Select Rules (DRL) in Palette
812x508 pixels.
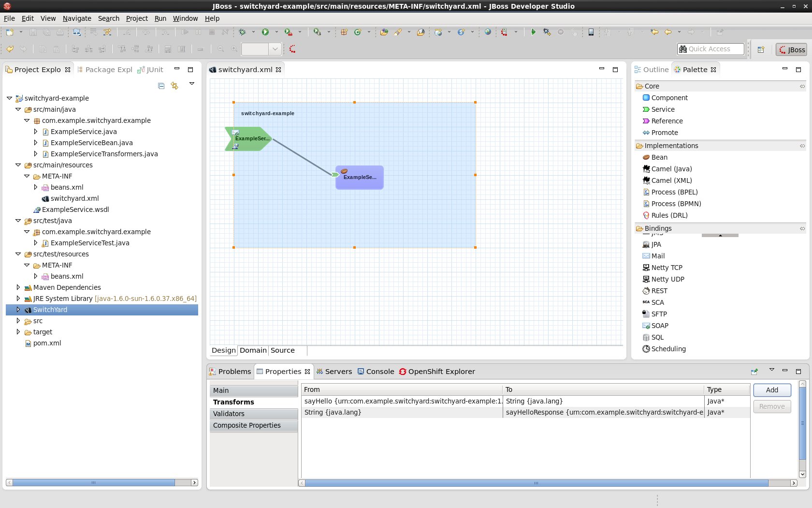pos(665,215)
